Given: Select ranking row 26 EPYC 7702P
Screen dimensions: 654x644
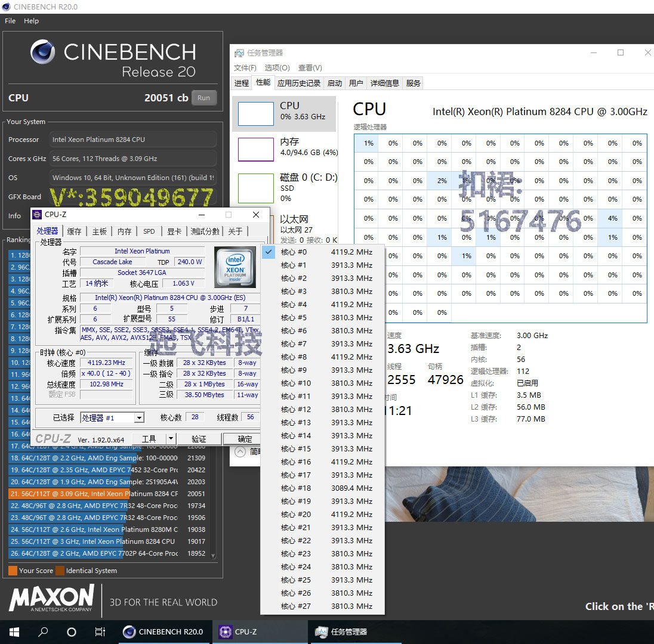Looking at the screenshot, I should tap(108, 553).
